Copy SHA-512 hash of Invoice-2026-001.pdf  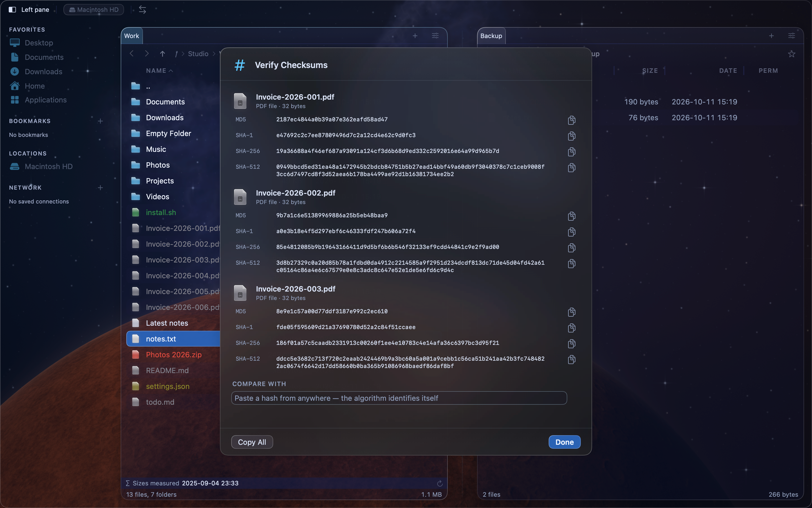(572, 167)
